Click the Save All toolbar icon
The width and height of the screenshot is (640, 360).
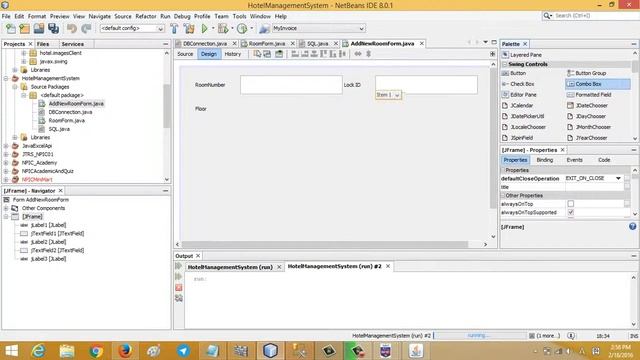(x=53, y=28)
